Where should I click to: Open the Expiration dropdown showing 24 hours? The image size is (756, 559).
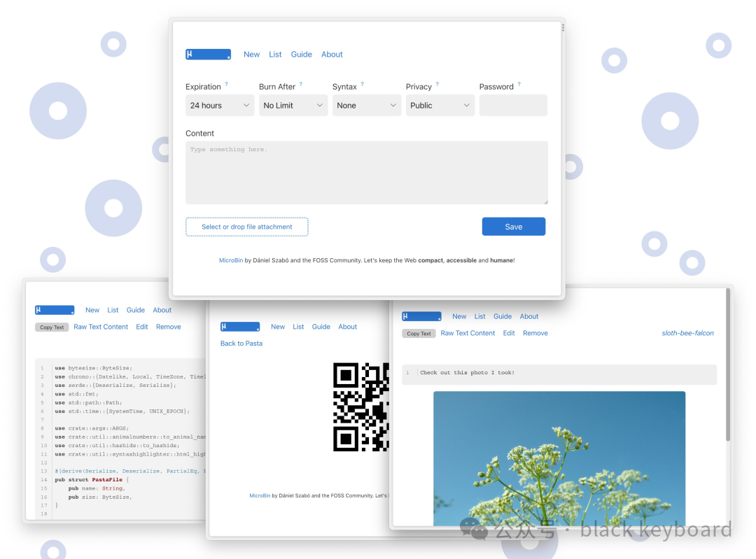(x=220, y=106)
